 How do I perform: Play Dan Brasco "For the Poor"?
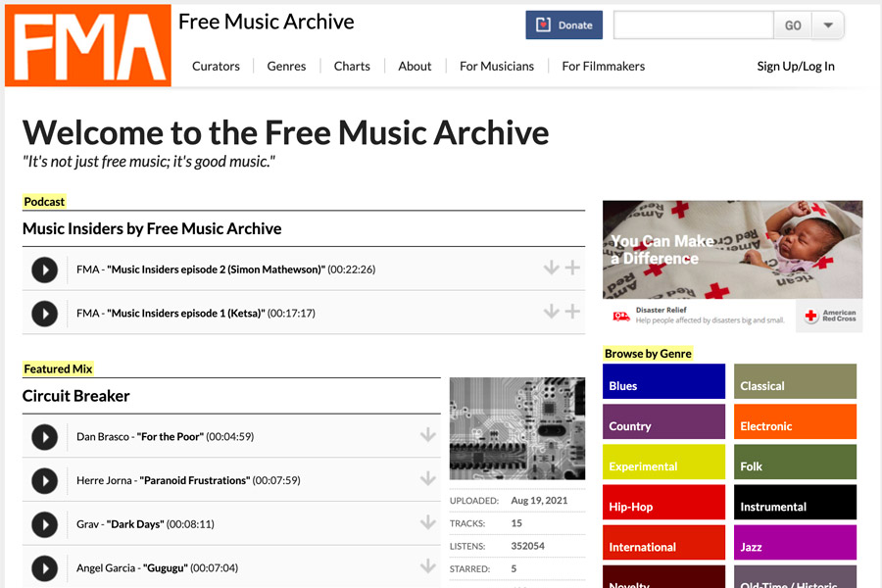point(44,437)
